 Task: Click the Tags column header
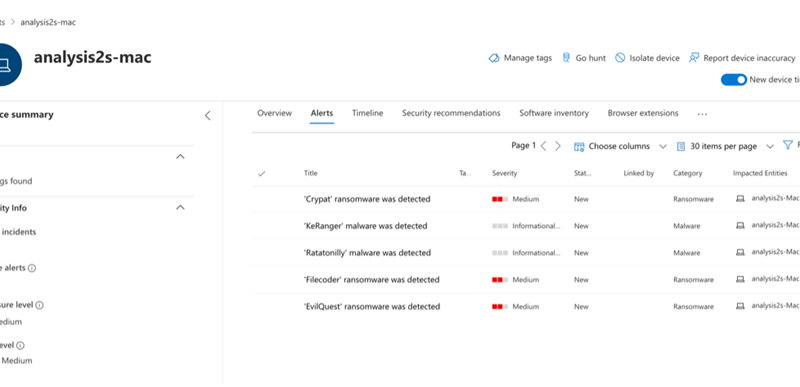point(465,173)
